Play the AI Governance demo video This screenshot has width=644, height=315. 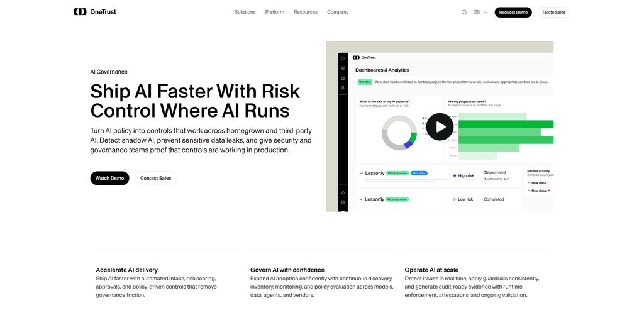440,126
